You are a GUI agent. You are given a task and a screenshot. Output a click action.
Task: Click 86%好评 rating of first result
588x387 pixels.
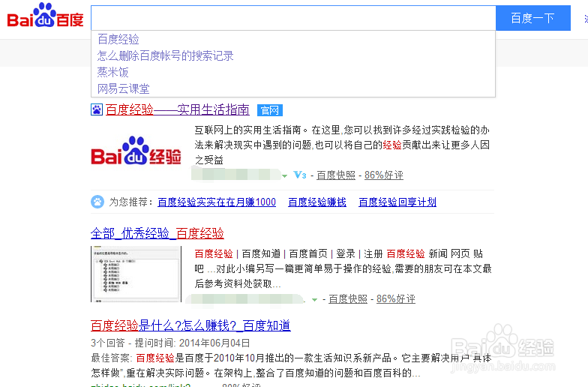coord(384,175)
